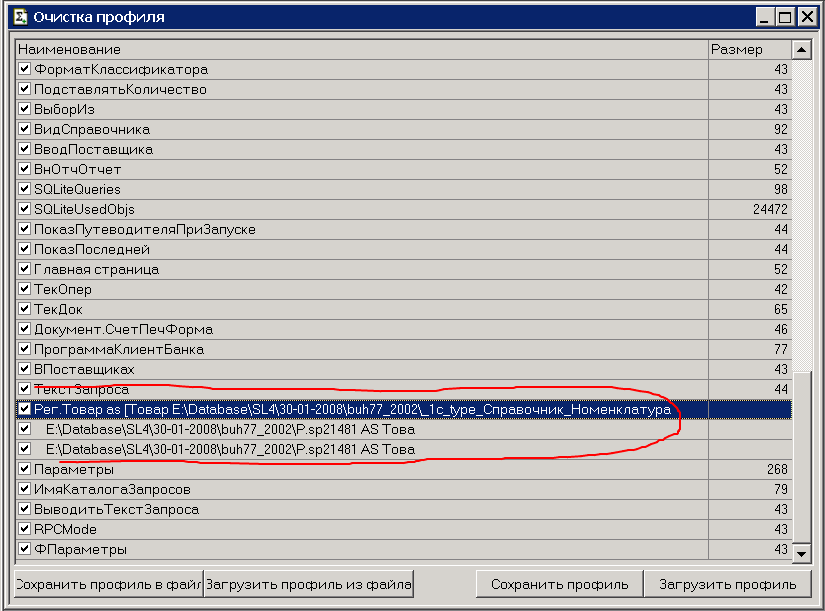Click the application icon in title bar

17,17
